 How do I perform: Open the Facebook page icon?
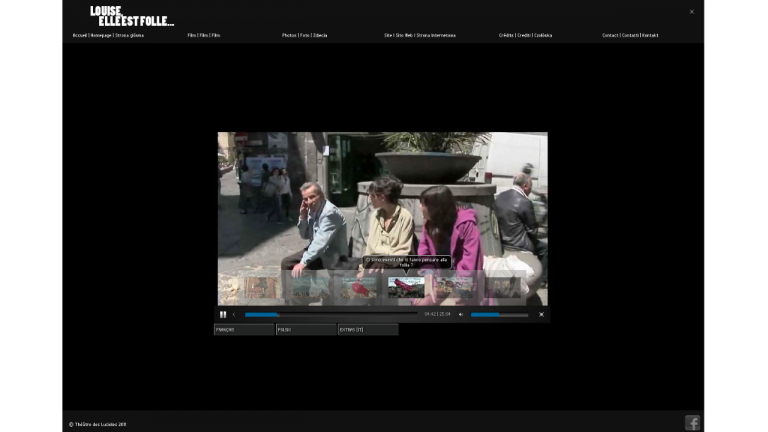(x=692, y=423)
